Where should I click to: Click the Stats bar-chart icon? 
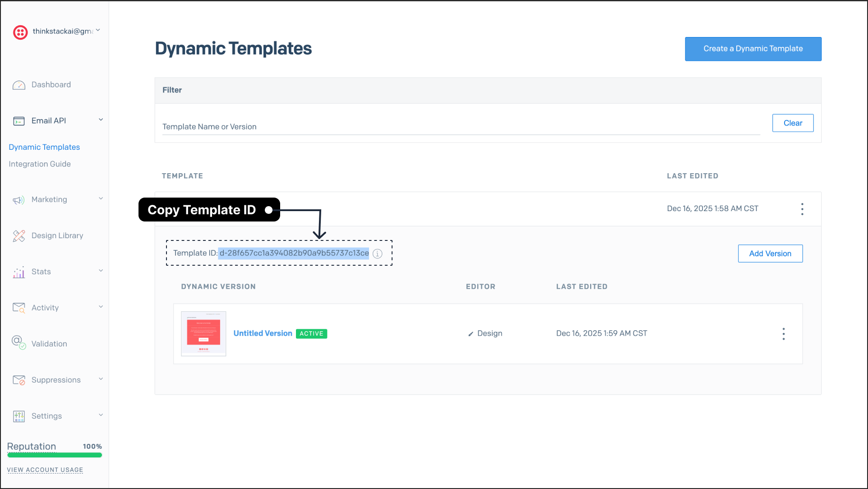pyautogui.click(x=18, y=272)
